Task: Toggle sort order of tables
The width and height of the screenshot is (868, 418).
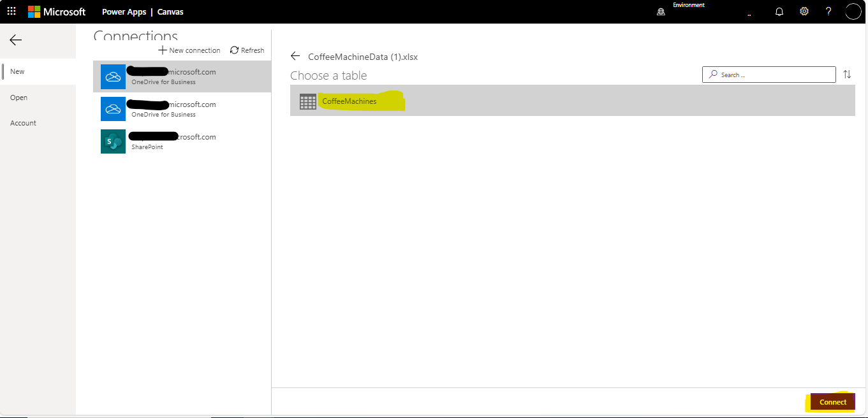Action: [847, 75]
